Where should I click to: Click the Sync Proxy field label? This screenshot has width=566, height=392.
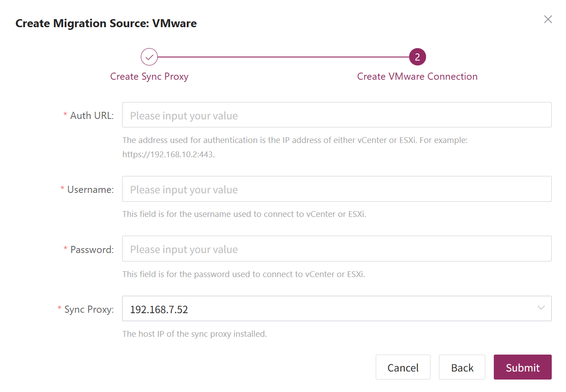point(89,310)
